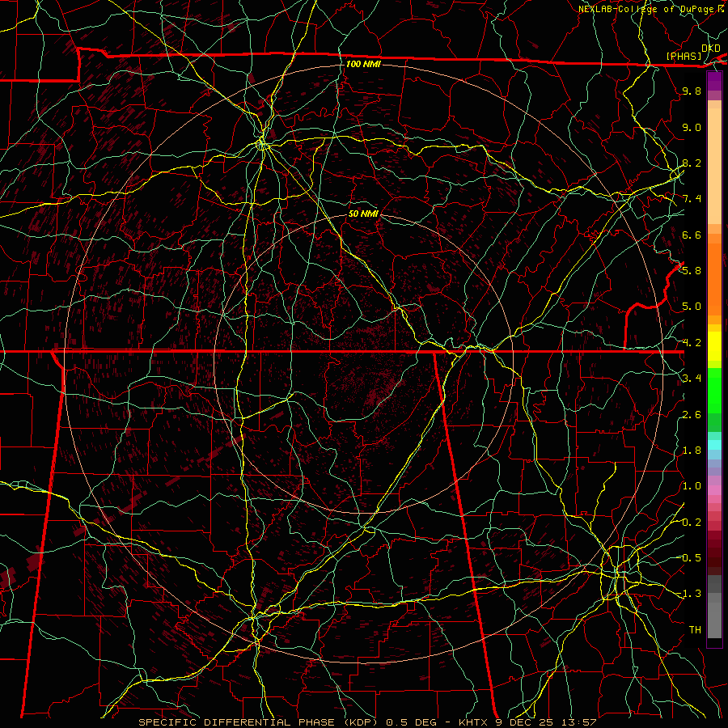
Task: Select the 1.0 scale value
Action: (692, 486)
